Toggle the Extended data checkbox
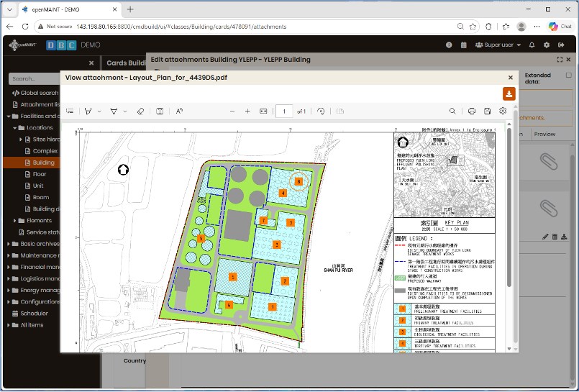 [569, 75]
